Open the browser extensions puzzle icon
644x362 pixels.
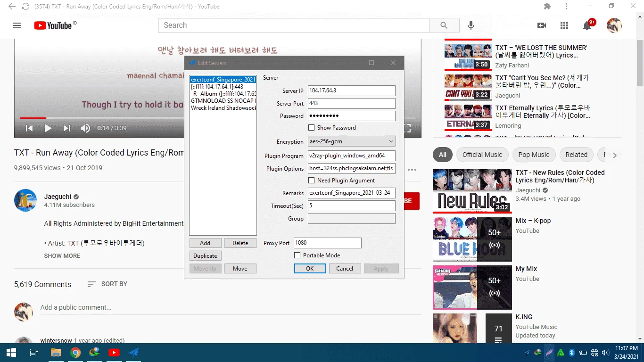tap(547, 7)
